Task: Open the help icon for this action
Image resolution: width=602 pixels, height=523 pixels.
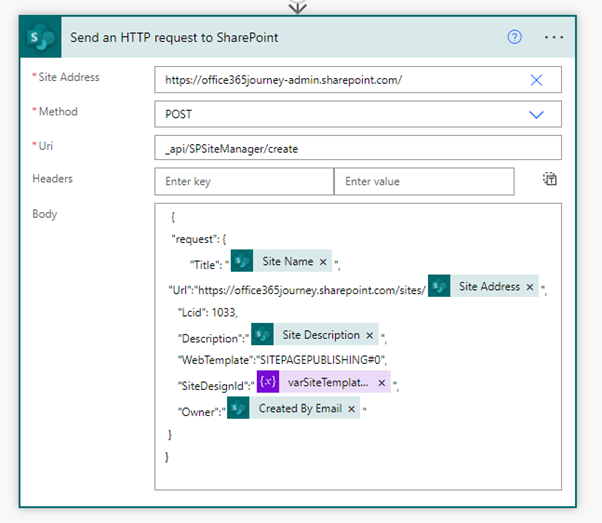Action: point(514,37)
